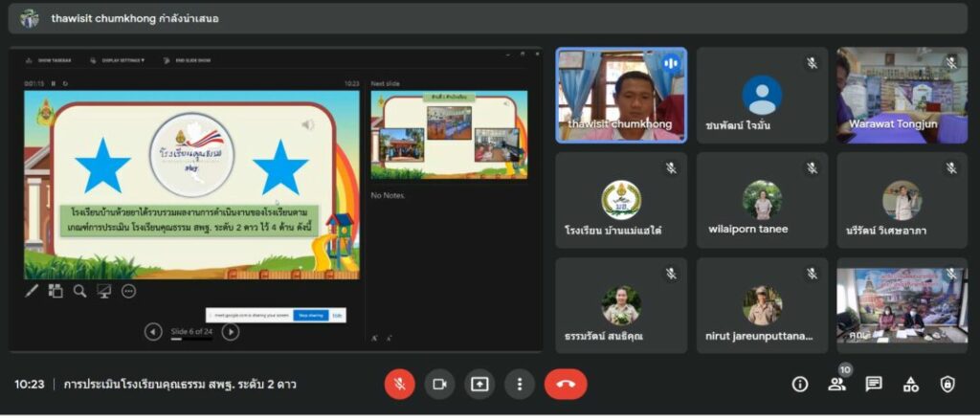Open meeting details info icon
The image size is (980, 420).
800,384
